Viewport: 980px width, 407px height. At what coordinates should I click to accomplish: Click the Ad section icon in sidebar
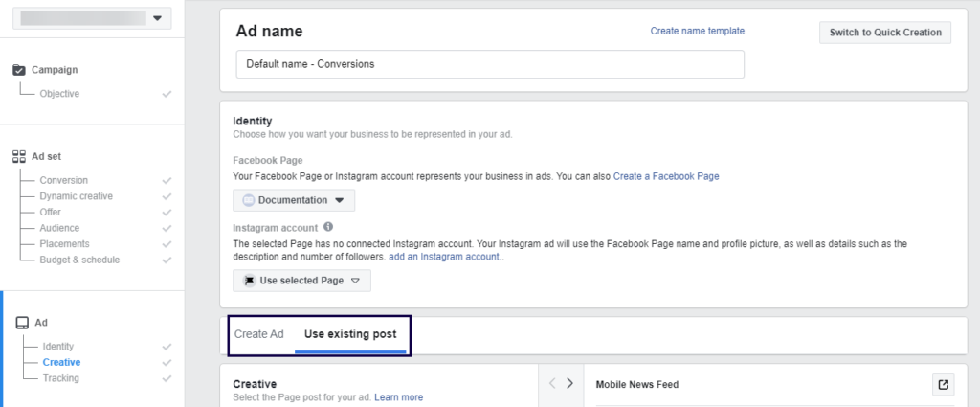coord(21,323)
